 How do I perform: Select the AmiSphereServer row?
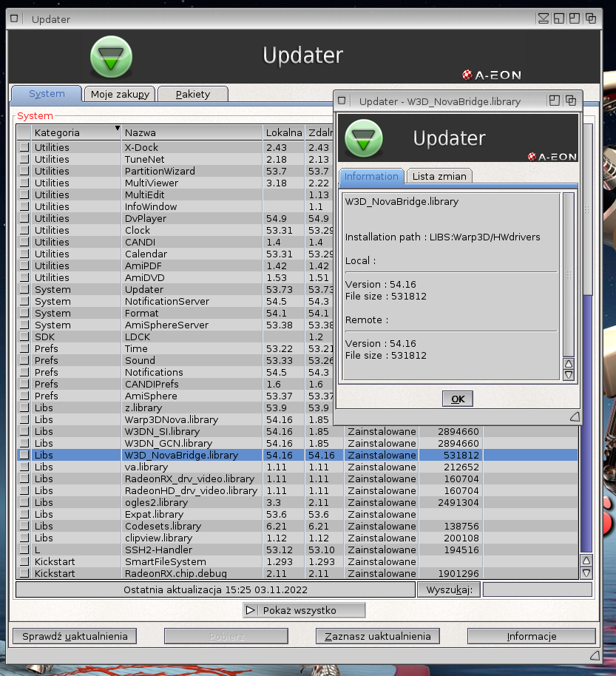click(x=175, y=325)
